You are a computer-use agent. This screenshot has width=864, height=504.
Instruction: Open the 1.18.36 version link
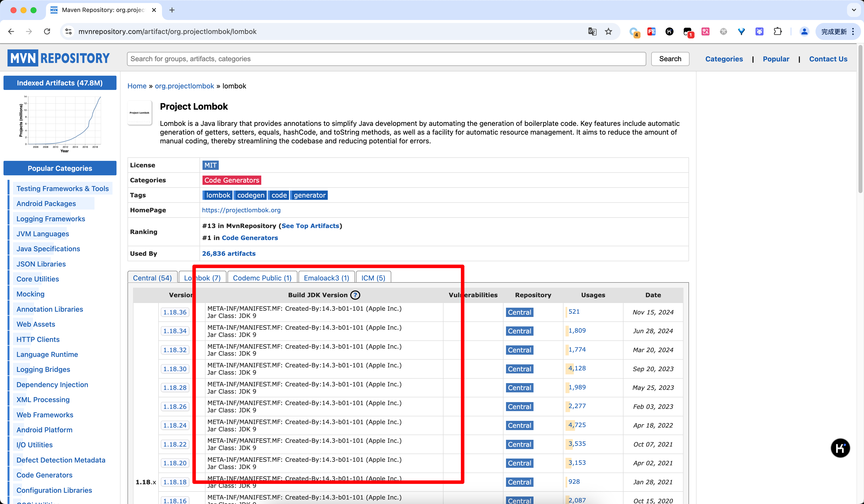pos(175,312)
